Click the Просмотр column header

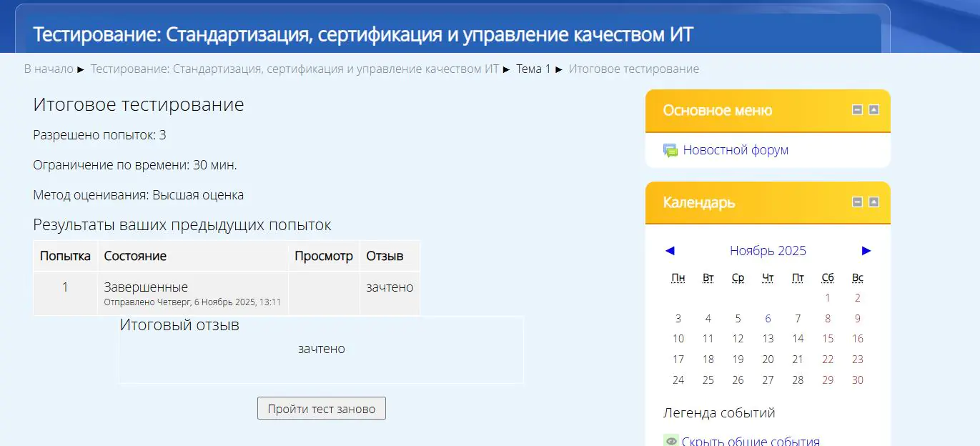pos(324,256)
